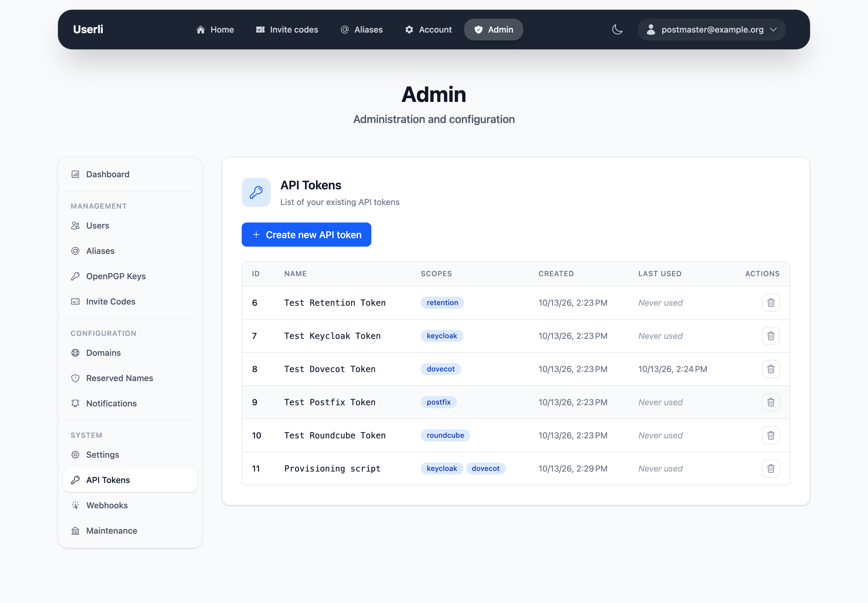Delete the Test Retention Token

[771, 303]
